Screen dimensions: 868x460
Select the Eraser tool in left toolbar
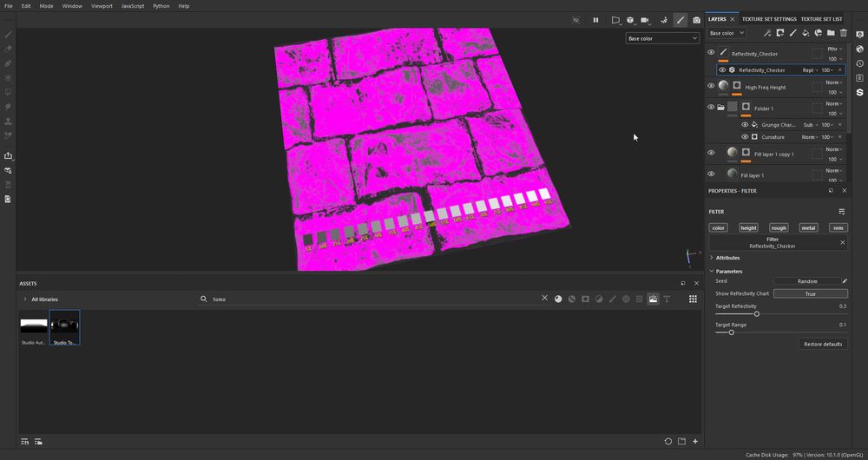8,49
